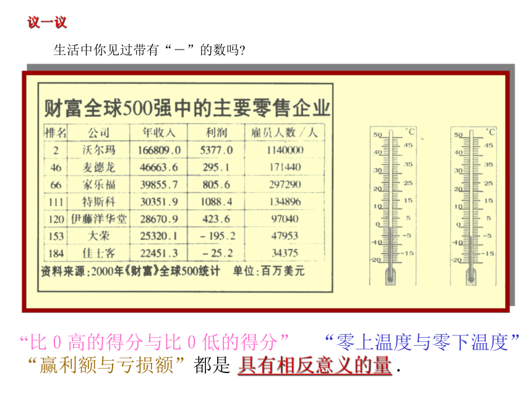532x399 pixels.
Task: Select the profit value "1088.4"
Action: (x=216, y=202)
